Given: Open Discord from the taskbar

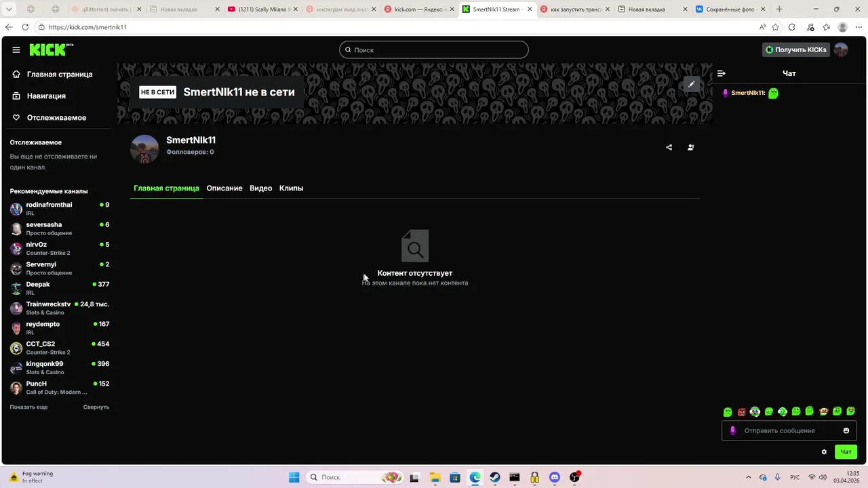Looking at the screenshot, I should coord(555,477).
